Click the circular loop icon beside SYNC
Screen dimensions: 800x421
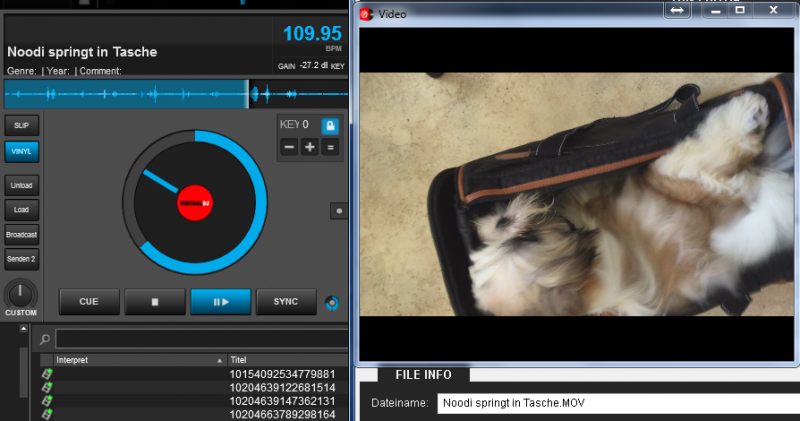[332, 303]
